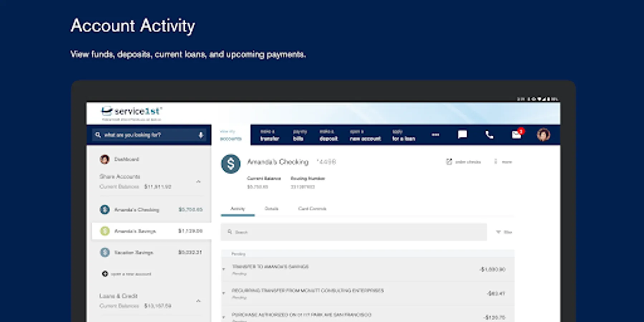The height and width of the screenshot is (322, 644).
Task: Switch to the Activity tab
Action: tap(238, 209)
